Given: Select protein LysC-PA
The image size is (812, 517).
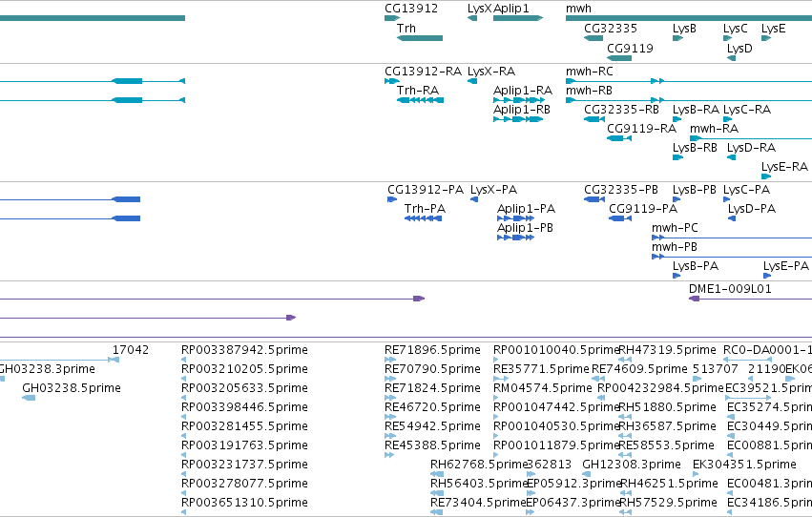Looking at the screenshot, I should click(746, 190).
